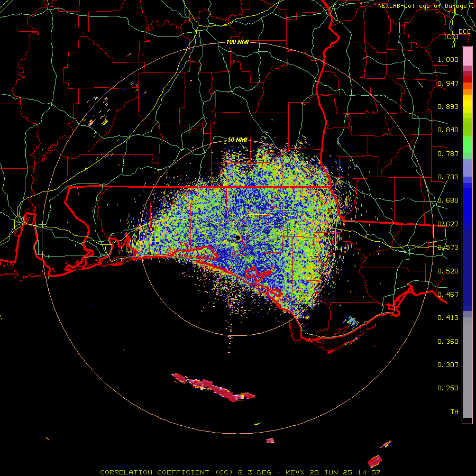
Task: Pick the pink segment of the color bar
Action: coord(467,57)
